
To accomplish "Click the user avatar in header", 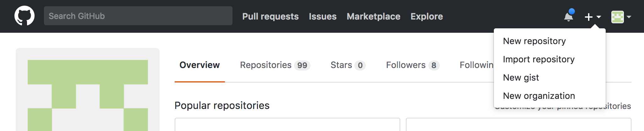I will (x=618, y=17).
